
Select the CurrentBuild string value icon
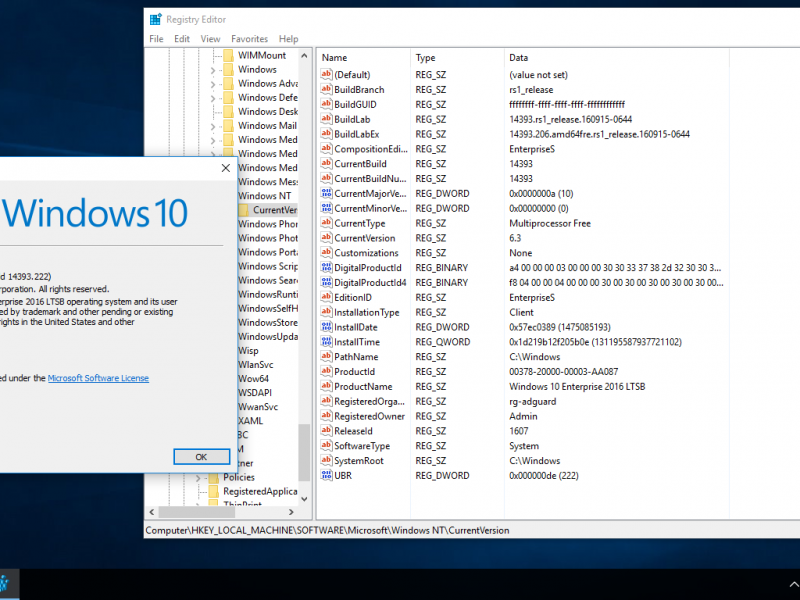[x=327, y=163]
